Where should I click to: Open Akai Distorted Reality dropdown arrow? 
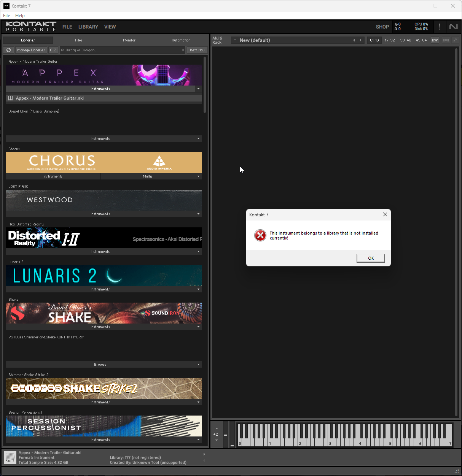click(x=198, y=251)
